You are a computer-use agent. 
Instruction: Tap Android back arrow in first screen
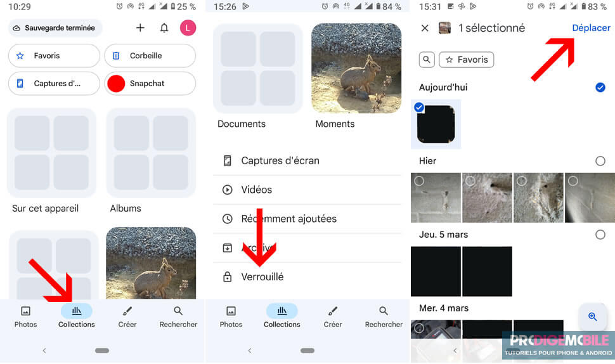point(44,351)
